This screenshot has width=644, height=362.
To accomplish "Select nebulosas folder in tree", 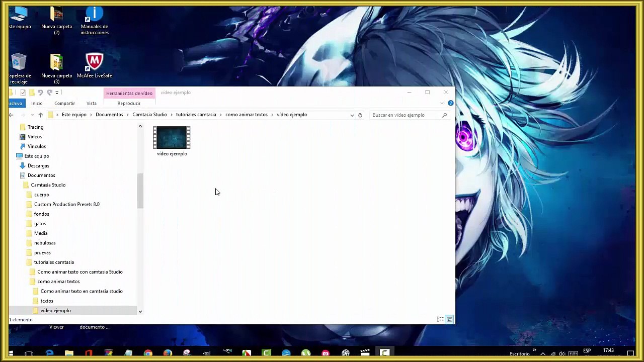I will click(x=45, y=243).
